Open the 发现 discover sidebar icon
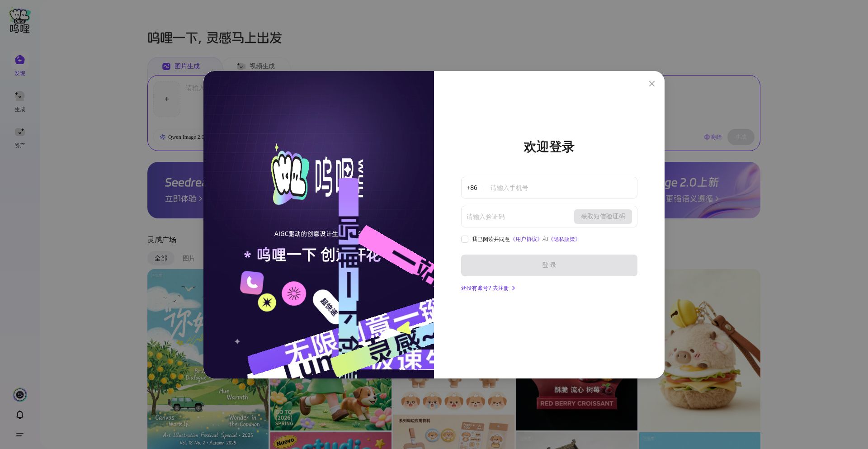Viewport: 868px width, 449px height. (19, 60)
